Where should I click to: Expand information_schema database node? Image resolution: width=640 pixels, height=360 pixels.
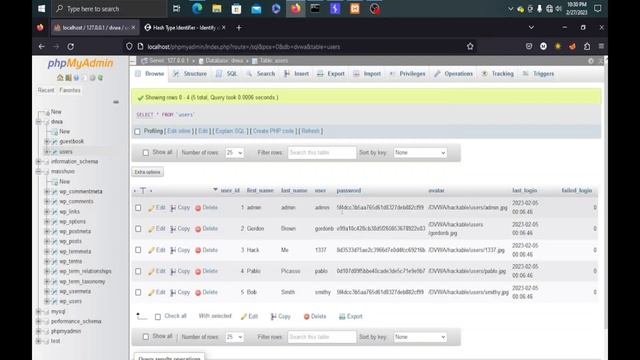coord(38,162)
